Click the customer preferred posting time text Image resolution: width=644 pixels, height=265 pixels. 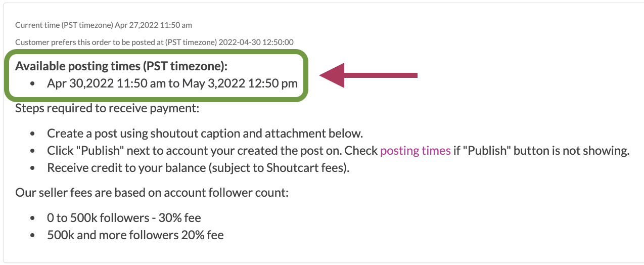(155, 42)
